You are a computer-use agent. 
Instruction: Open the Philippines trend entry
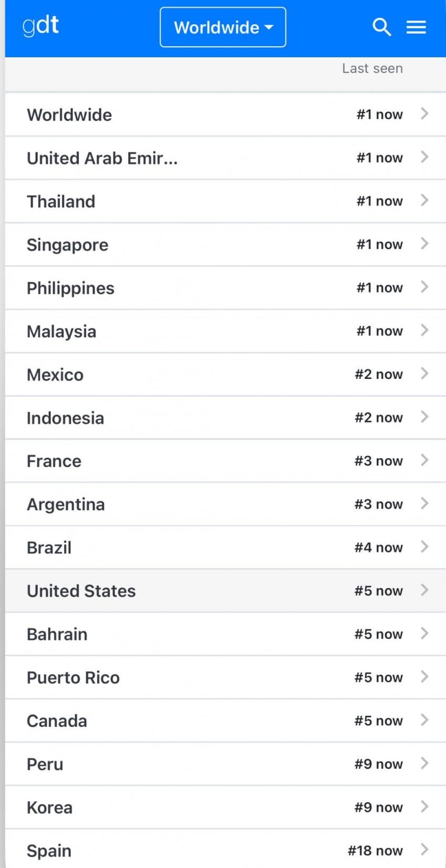pyautogui.click(x=71, y=288)
